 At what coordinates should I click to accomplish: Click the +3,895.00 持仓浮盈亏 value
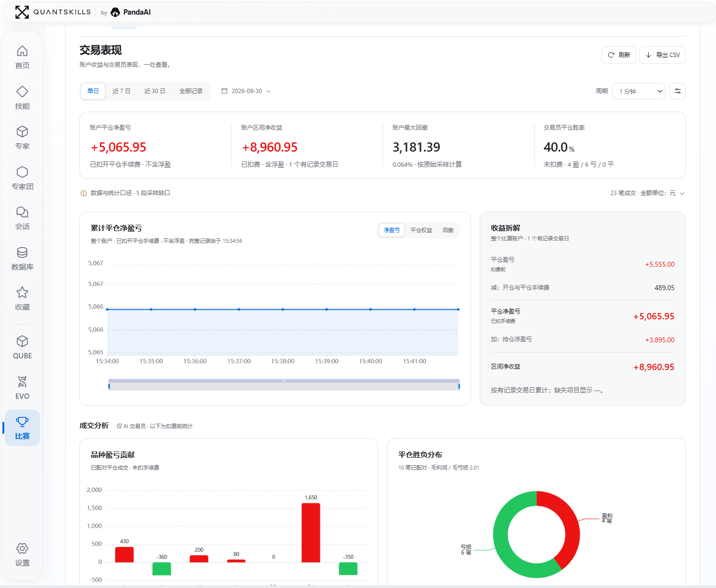coord(660,340)
